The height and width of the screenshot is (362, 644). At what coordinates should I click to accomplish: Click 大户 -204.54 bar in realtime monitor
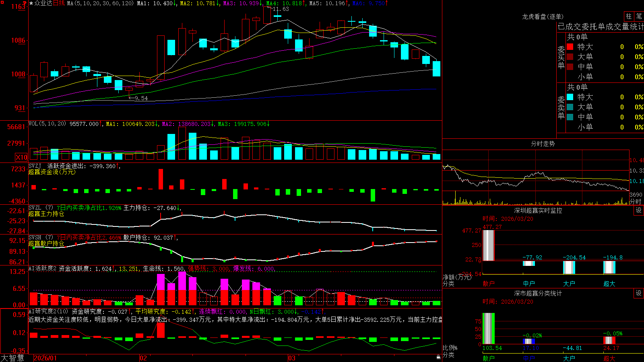pyautogui.click(x=569, y=267)
